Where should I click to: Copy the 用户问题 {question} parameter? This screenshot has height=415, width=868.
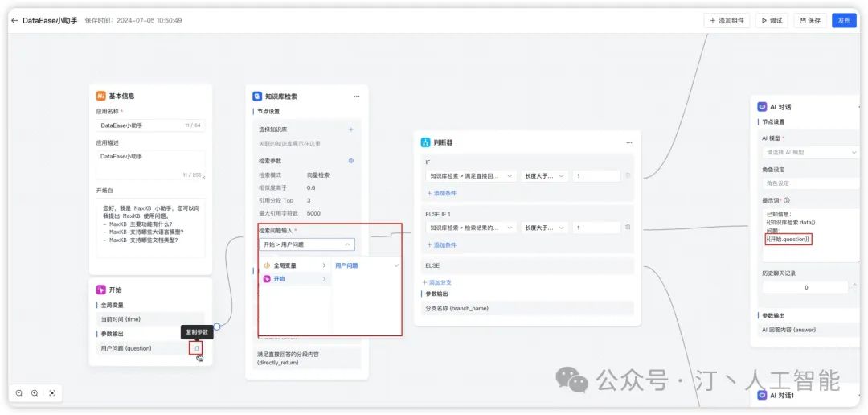point(196,348)
